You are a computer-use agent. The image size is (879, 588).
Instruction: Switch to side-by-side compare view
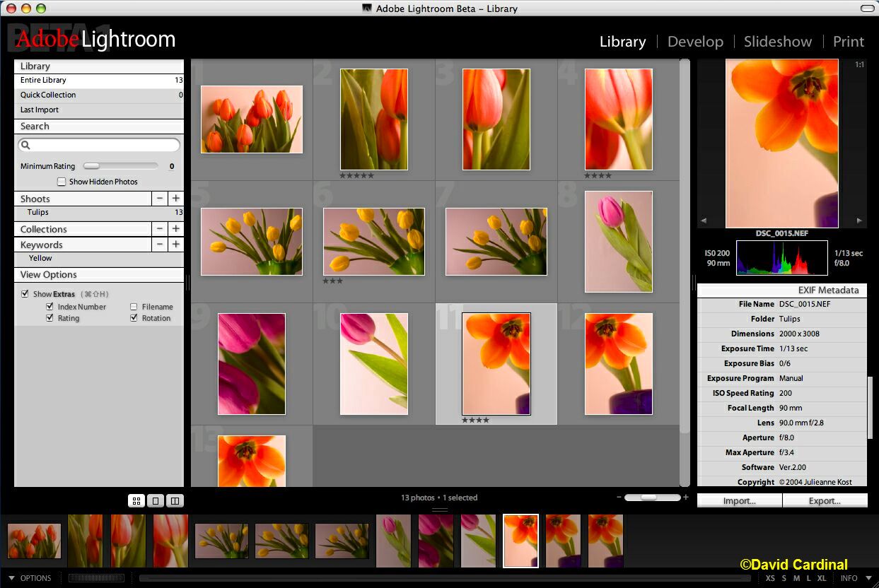pyautogui.click(x=175, y=501)
